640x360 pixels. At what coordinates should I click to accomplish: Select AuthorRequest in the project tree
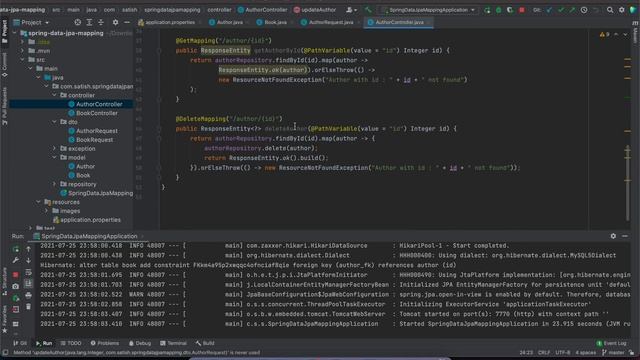coord(93,131)
